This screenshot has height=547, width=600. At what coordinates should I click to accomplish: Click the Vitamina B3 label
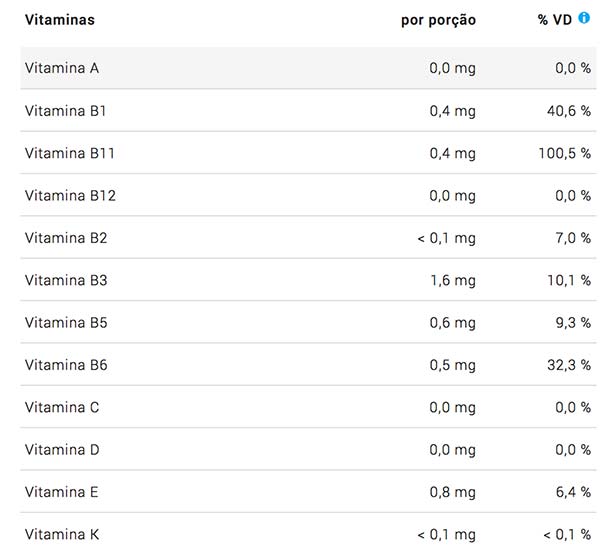point(66,280)
